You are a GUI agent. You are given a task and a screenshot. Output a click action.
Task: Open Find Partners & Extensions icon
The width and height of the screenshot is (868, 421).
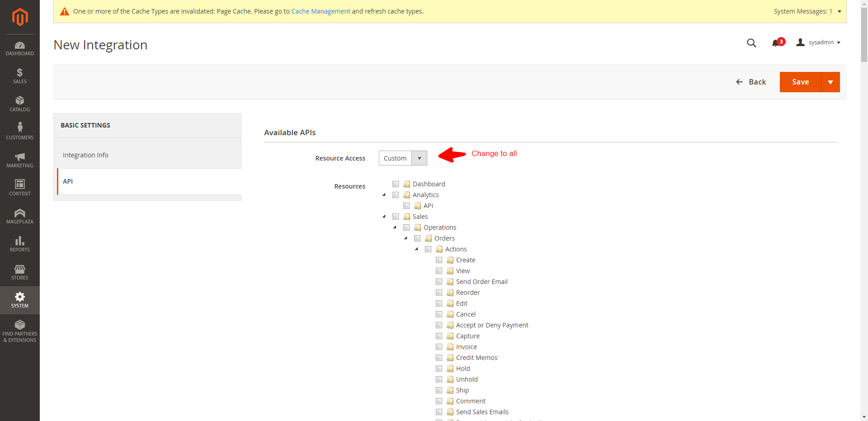click(x=20, y=331)
